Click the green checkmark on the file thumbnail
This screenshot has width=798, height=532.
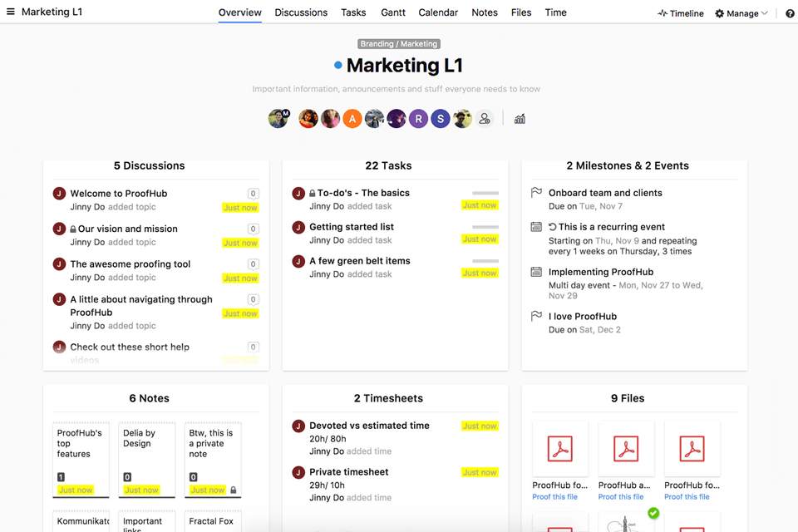pyautogui.click(x=653, y=514)
